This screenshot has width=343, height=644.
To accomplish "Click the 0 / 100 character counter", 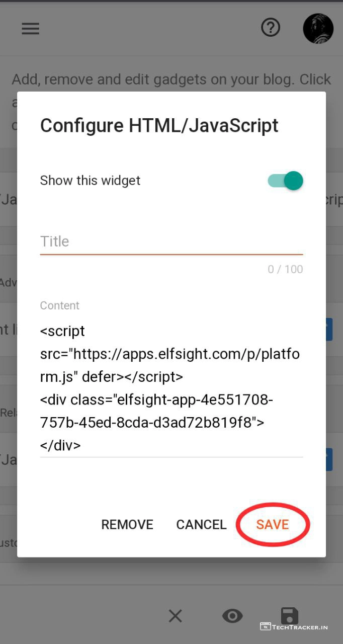I will (285, 269).
